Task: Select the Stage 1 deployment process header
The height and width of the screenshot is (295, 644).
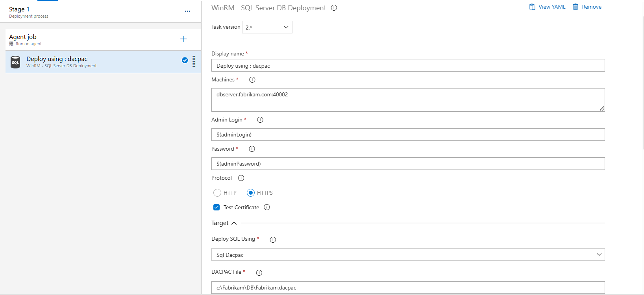Action: (100, 12)
